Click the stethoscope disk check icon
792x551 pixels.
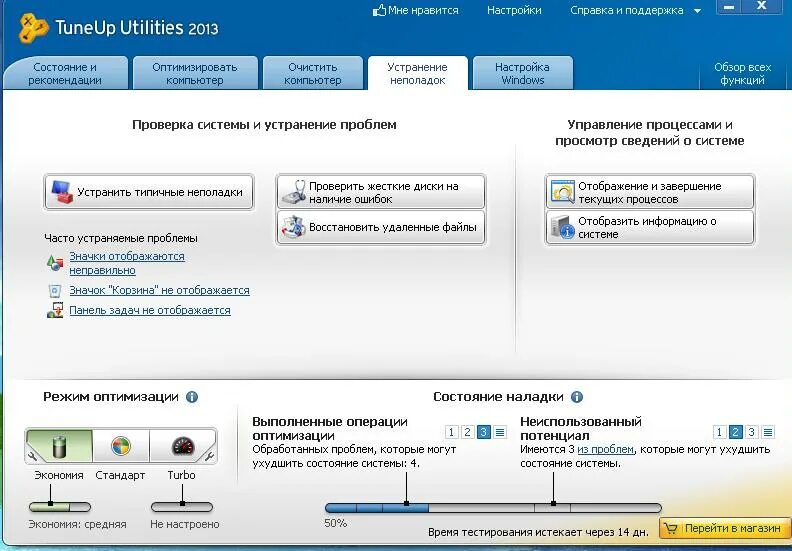click(x=294, y=192)
